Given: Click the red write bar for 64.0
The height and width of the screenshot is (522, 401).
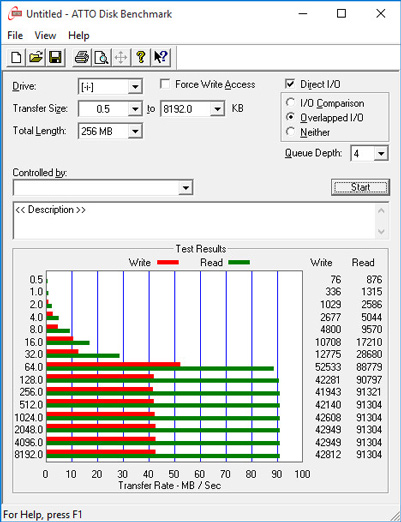Looking at the screenshot, I should 113,364.
